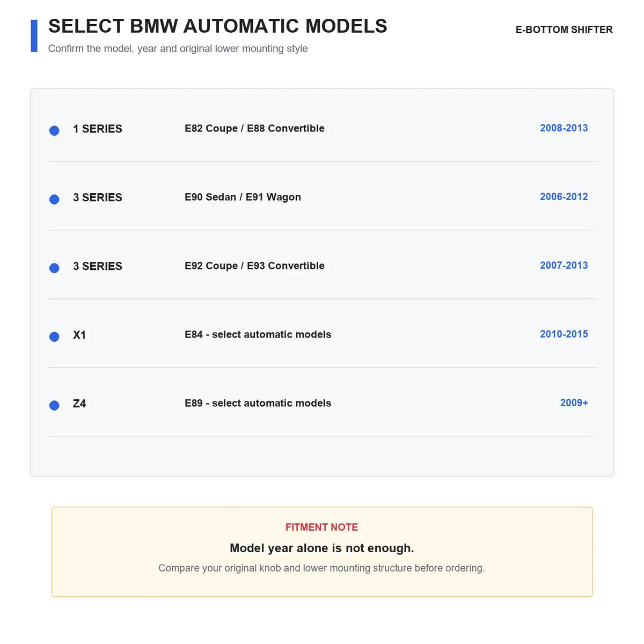Select the FITMENT NOTE heading
This screenshot has height=644, width=644.
321,527
